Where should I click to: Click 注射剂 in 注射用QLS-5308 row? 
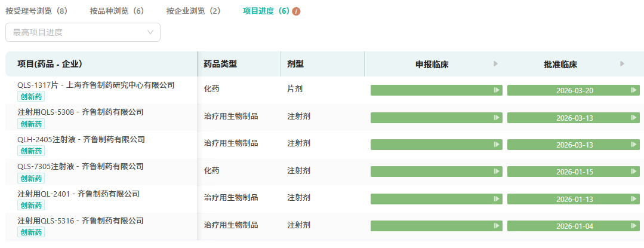tap(298, 116)
